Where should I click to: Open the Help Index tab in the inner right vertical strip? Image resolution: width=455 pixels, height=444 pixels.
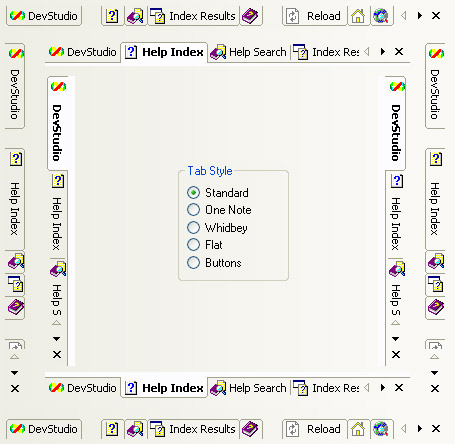coord(396,215)
